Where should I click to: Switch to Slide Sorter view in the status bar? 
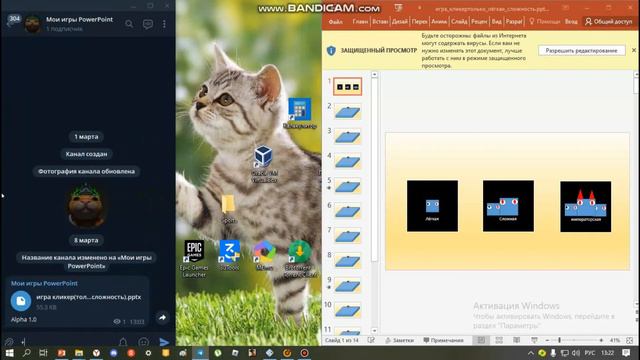pos(499,340)
